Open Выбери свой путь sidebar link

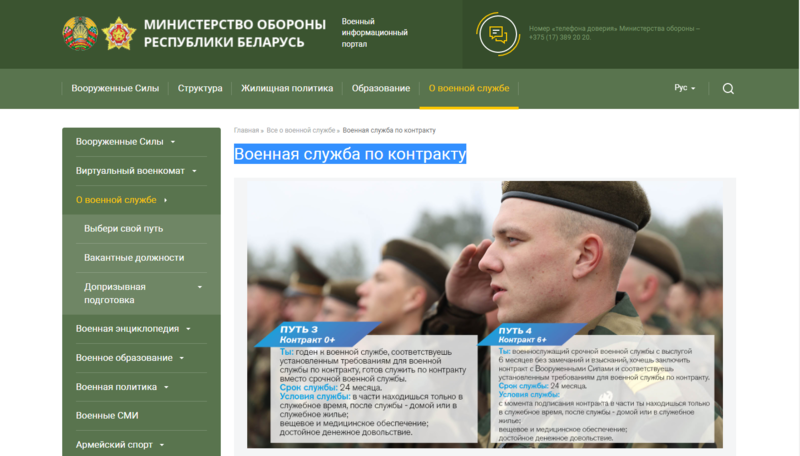click(123, 229)
